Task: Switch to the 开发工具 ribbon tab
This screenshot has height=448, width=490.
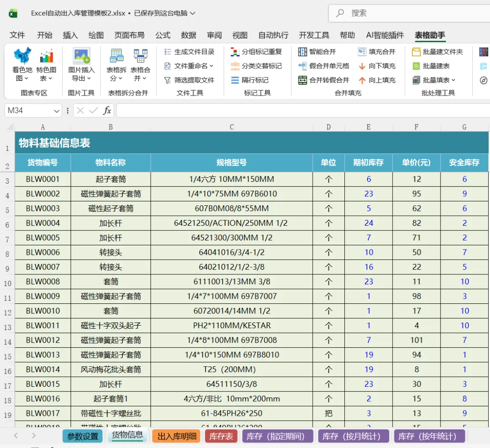Action: pos(314,35)
